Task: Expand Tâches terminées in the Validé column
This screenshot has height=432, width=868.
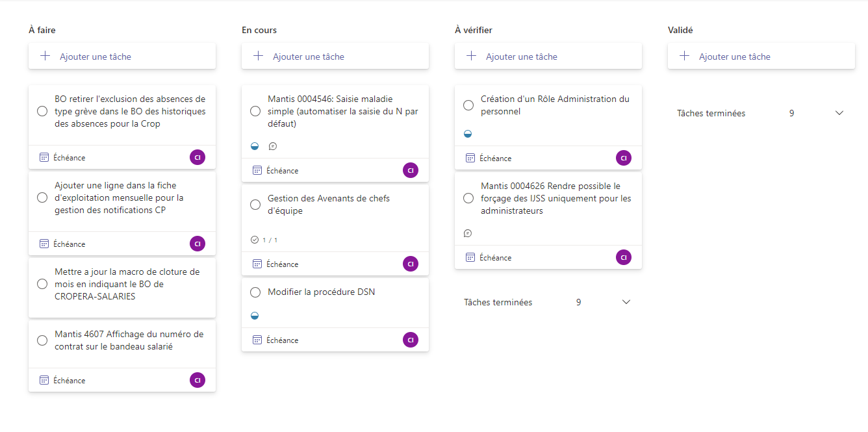Action: tap(839, 113)
